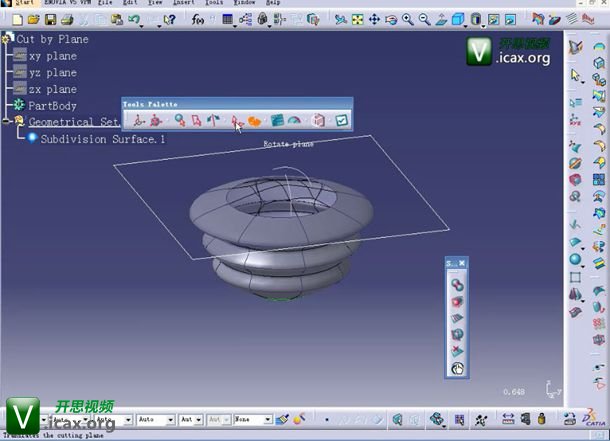Image resolution: width=610 pixels, height=441 pixels.
Task: Select Subdivision Surface.1 in the tree
Action: (102, 139)
